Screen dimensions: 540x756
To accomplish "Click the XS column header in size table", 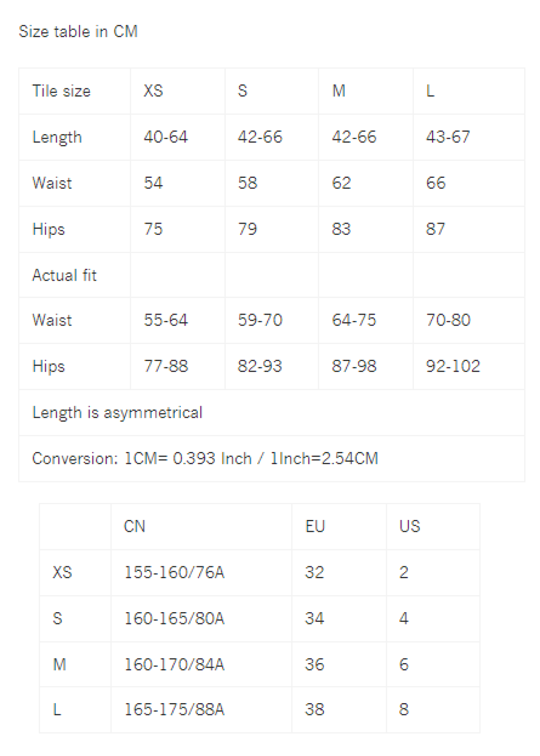I will [x=178, y=91].
